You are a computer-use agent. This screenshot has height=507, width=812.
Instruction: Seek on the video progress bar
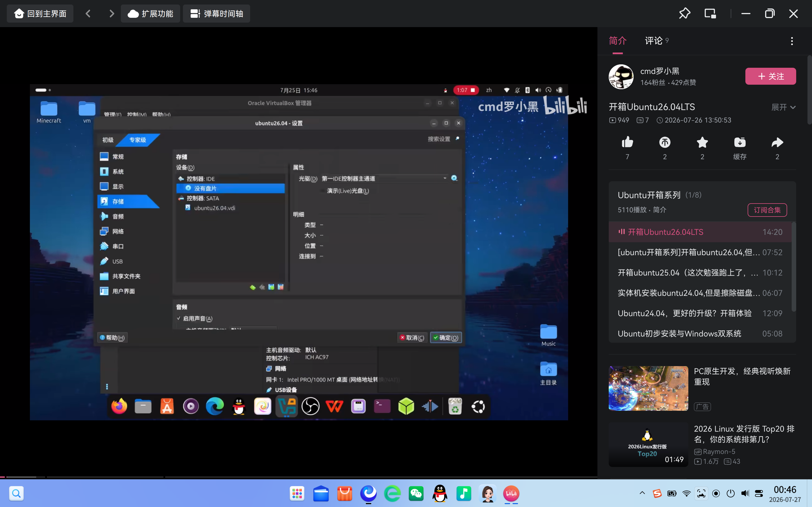coord(298,477)
